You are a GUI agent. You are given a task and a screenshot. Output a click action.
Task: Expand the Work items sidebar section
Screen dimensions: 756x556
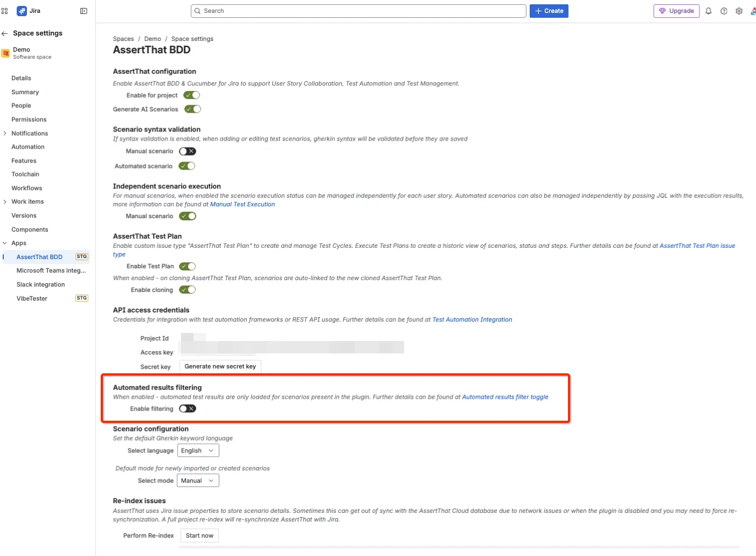[x=5, y=201]
